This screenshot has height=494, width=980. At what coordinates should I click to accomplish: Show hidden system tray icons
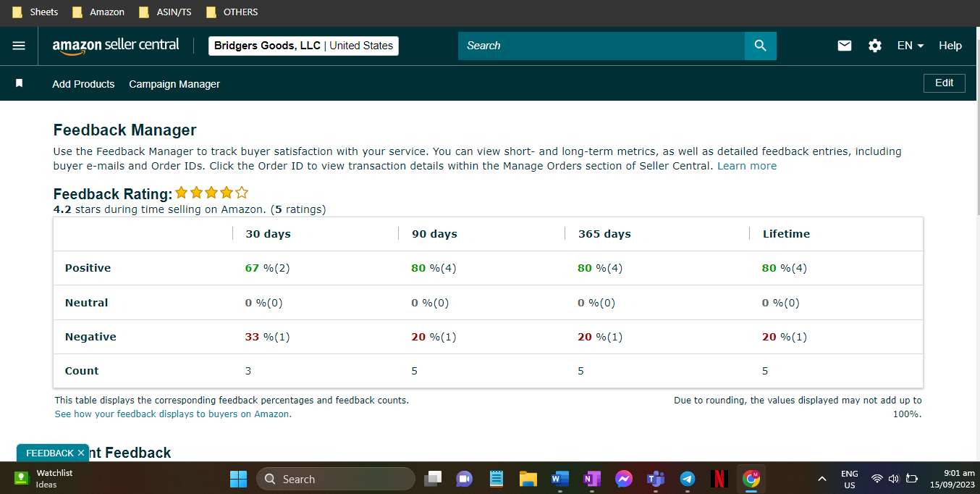coord(821,479)
